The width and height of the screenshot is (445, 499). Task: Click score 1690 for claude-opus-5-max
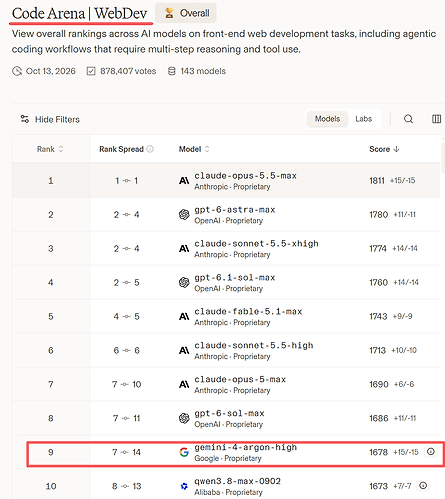[x=379, y=384]
